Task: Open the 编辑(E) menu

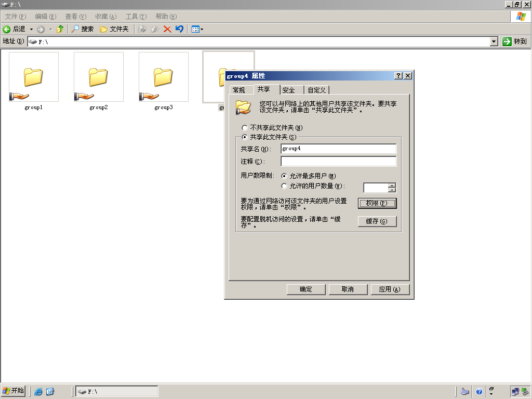Action: coord(46,17)
